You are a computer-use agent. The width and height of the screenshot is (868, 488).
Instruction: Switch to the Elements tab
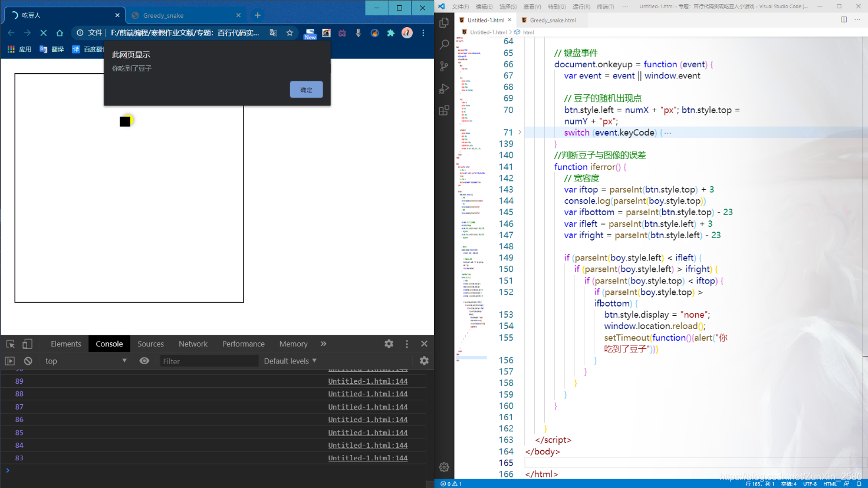(x=66, y=344)
